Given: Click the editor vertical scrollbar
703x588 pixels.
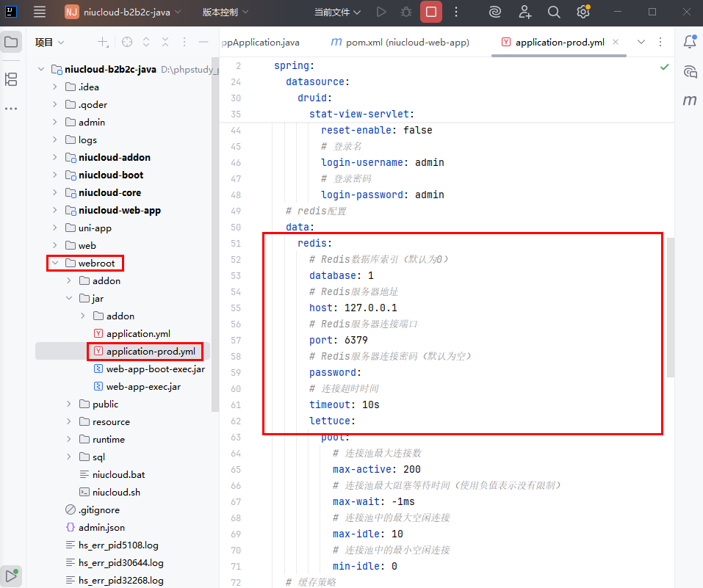Looking at the screenshot, I should pos(670,308).
